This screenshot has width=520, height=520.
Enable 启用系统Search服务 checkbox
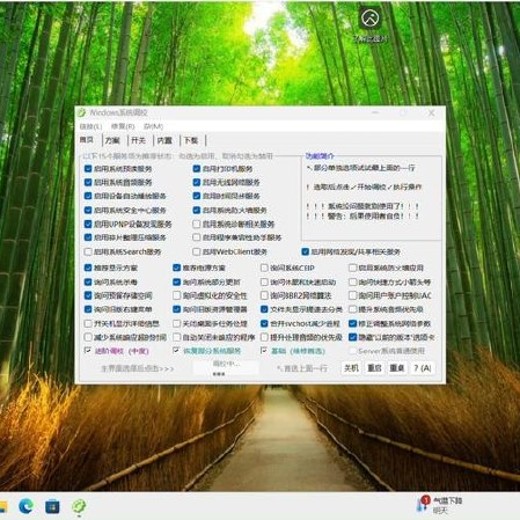tap(88, 252)
